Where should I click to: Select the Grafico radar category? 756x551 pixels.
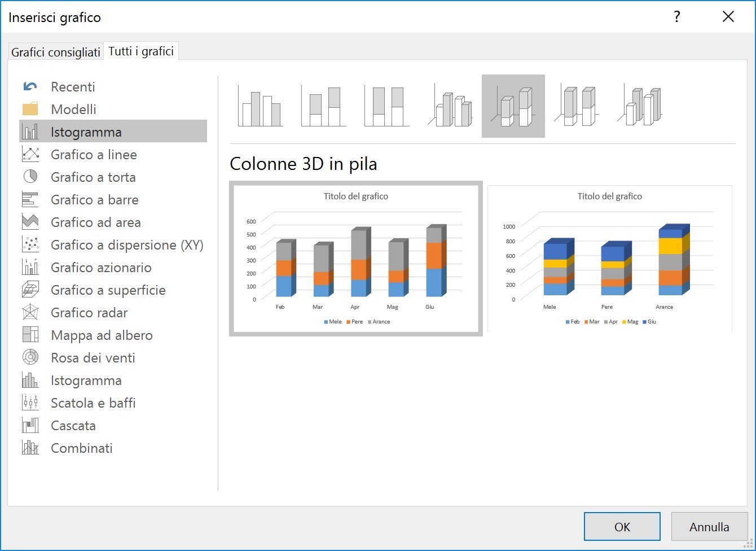click(113, 312)
